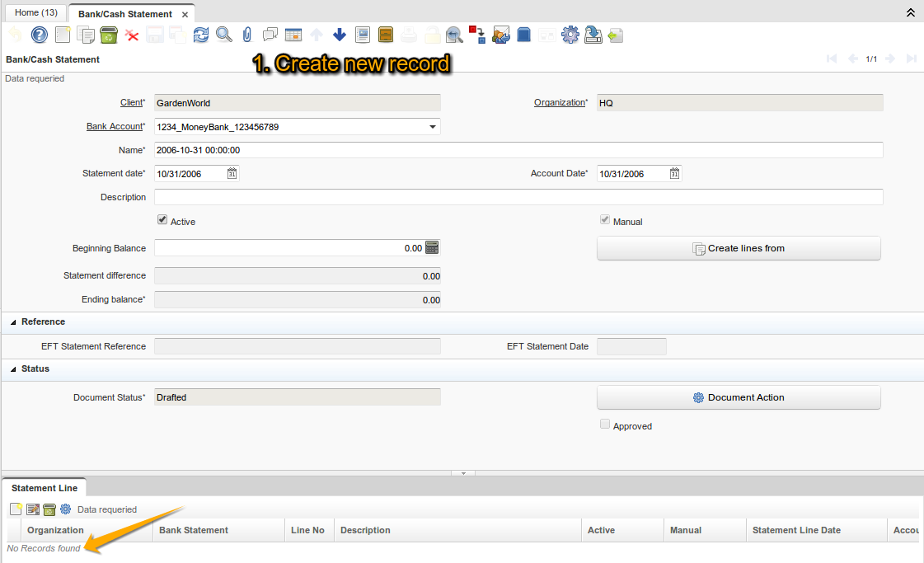924x563 pixels.
Task: Enable the Approved checkbox
Action: point(605,423)
